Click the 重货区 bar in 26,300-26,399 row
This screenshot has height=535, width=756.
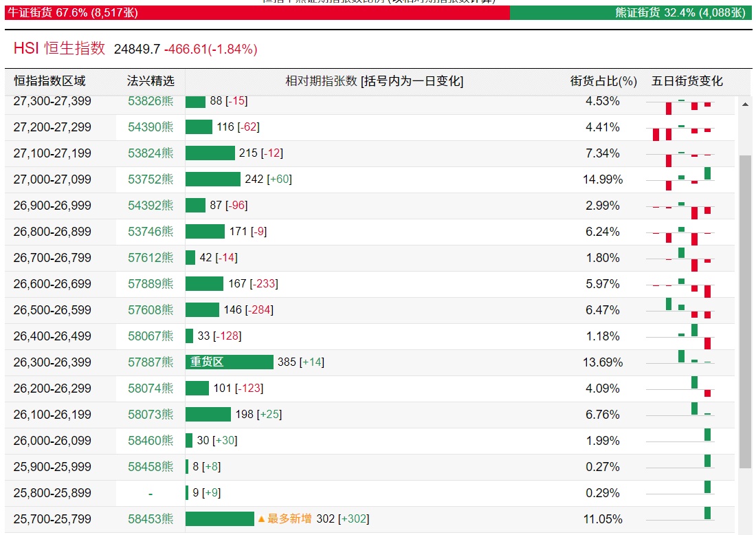(x=230, y=362)
